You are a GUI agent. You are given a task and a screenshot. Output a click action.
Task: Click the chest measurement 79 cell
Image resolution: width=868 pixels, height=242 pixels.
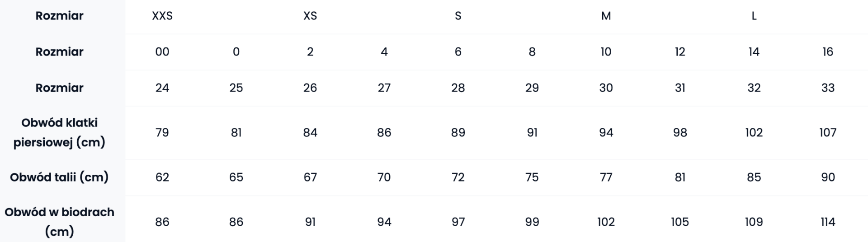[162, 133]
